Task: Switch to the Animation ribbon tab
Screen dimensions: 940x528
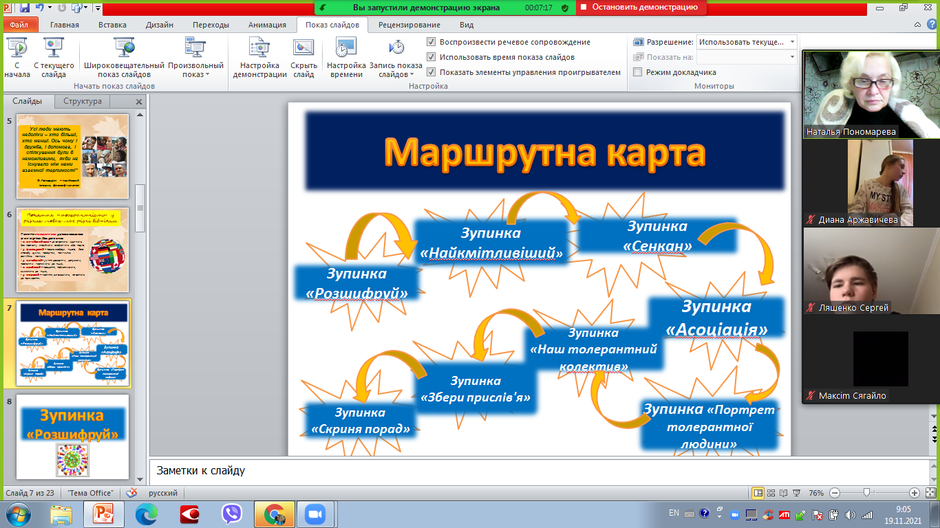Action: (267, 25)
